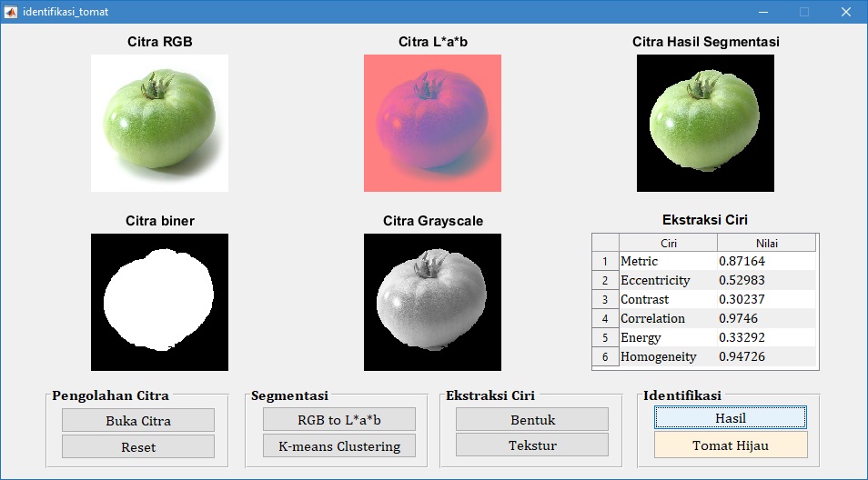The width and height of the screenshot is (868, 480).
Task: Click the Citra biner black-white image
Action: coord(159,302)
